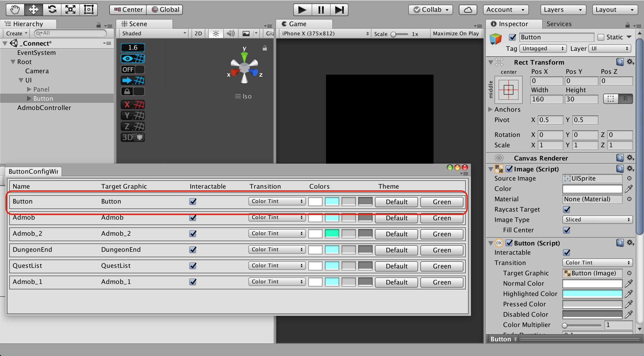Click the Step forward button
Screen dimensions: 644x356
click(x=339, y=10)
